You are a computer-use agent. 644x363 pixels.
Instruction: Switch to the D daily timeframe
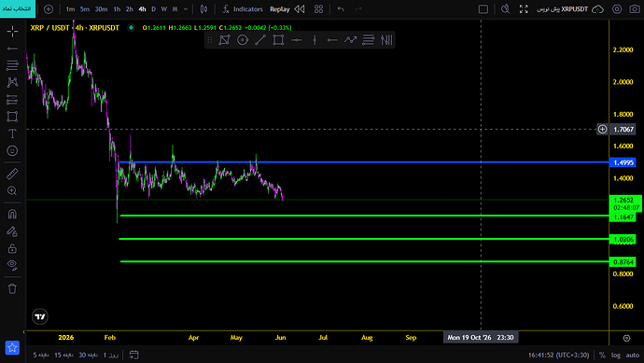(x=154, y=9)
